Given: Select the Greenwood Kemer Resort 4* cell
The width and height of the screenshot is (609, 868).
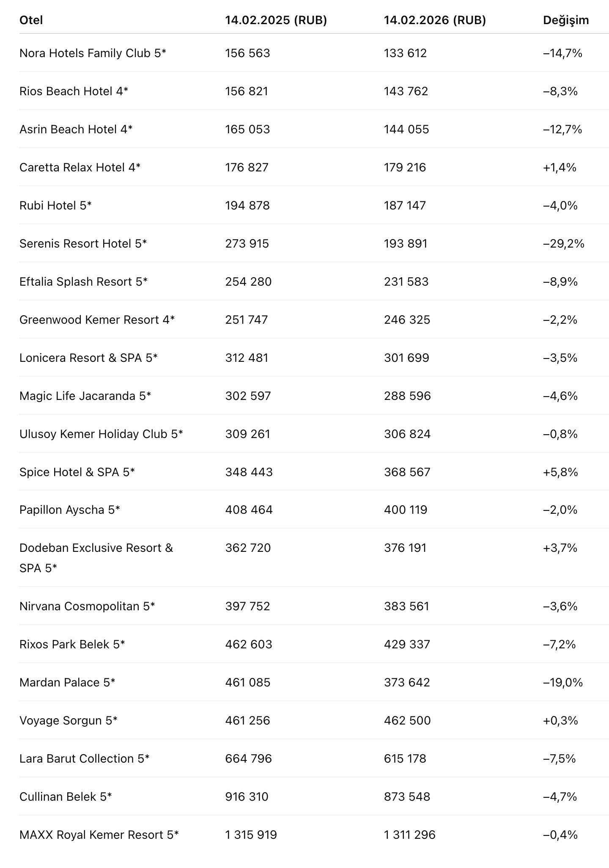Looking at the screenshot, I should (x=97, y=320).
